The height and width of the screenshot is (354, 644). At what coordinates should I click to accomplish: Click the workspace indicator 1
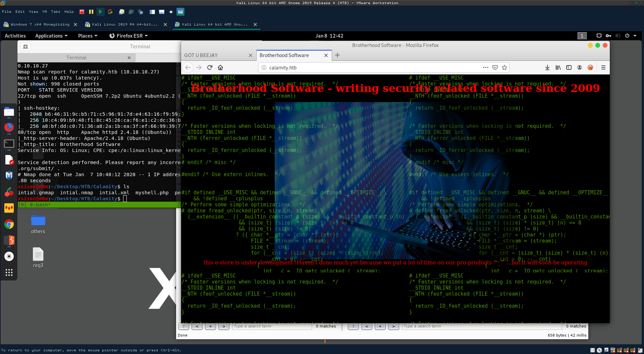tap(582, 36)
